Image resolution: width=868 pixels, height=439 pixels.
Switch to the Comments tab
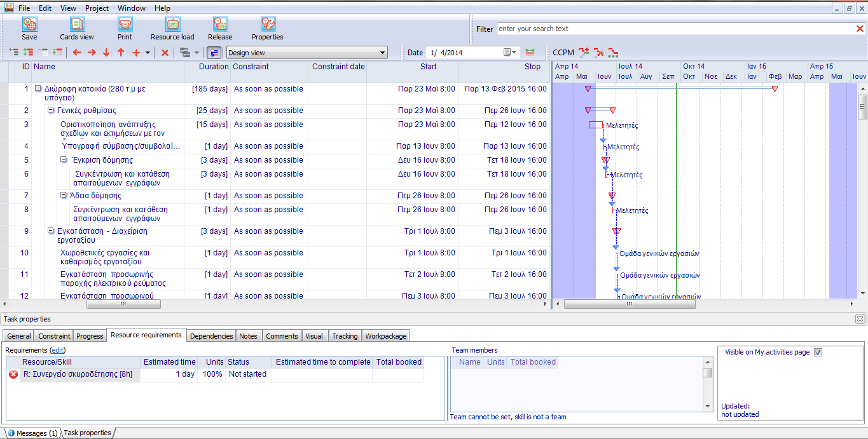coord(282,336)
